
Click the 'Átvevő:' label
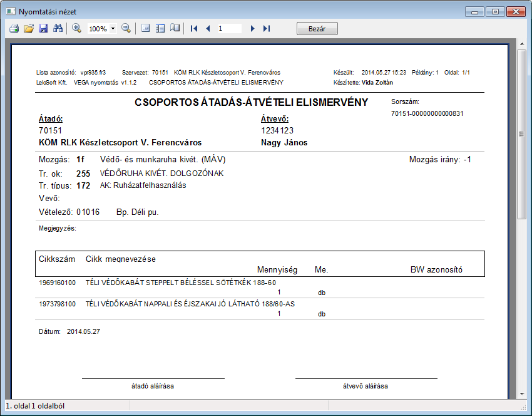(275, 119)
